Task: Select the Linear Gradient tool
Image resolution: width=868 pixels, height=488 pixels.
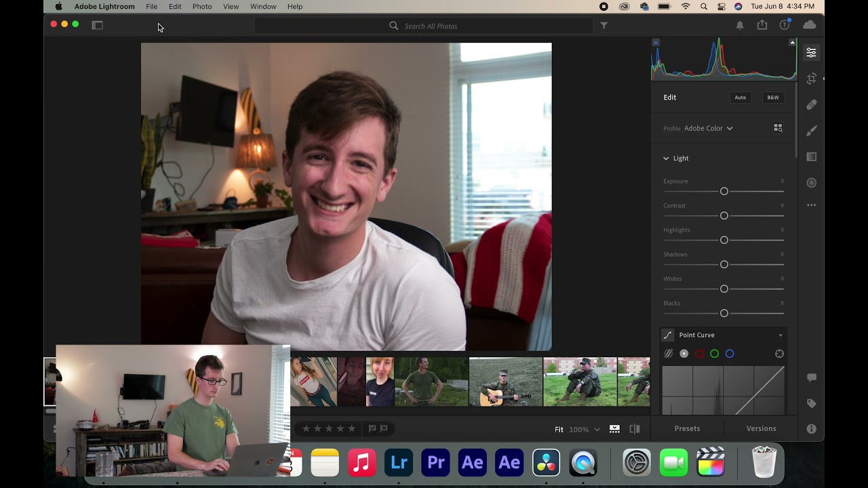Action: pyautogui.click(x=811, y=157)
